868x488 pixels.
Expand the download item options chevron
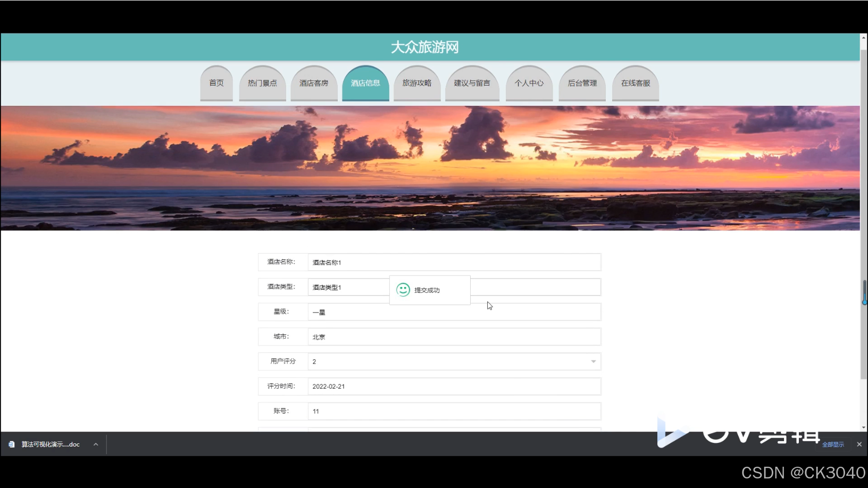click(x=96, y=444)
